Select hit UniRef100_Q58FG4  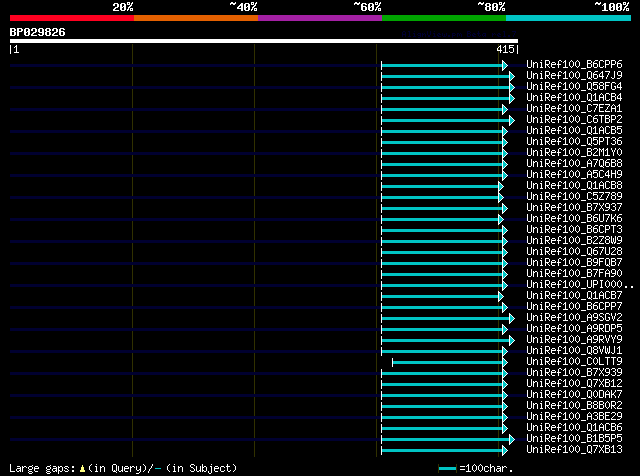574,87
